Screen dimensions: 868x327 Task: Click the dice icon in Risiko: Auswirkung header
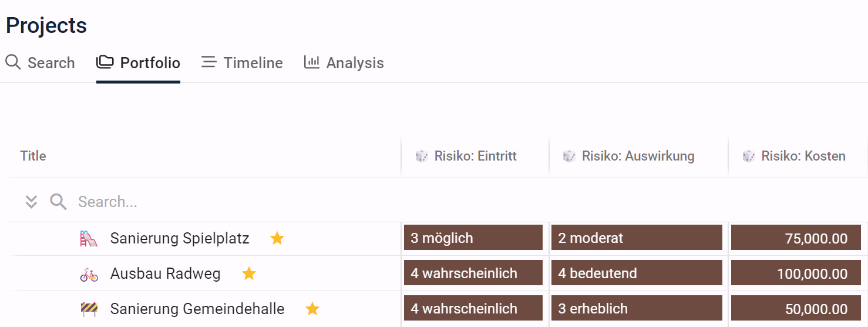click(x=569, y=156)
